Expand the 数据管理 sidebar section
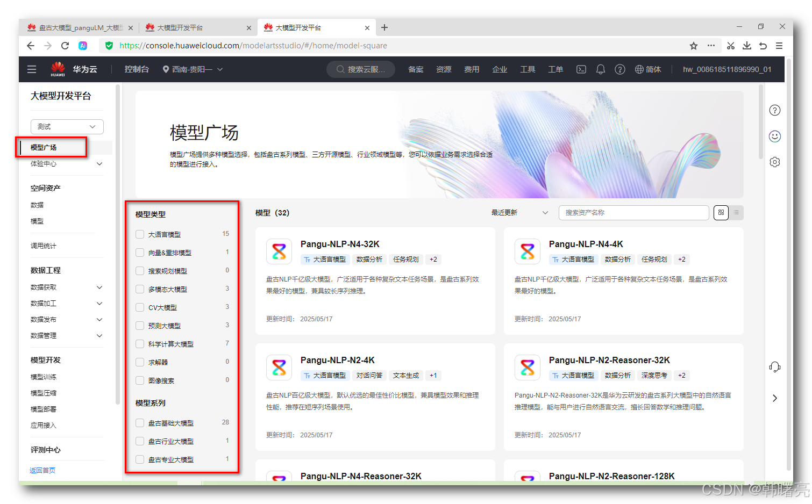Viewport: 812px width, 504px height. tap(99, 336)
